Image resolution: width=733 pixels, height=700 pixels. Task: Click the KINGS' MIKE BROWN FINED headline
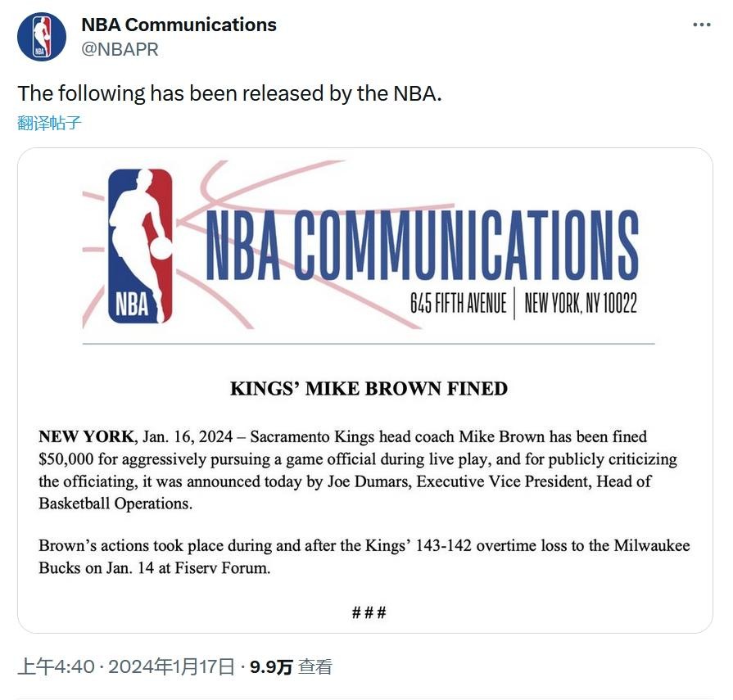pyautogui.click(x=369, y=388)
